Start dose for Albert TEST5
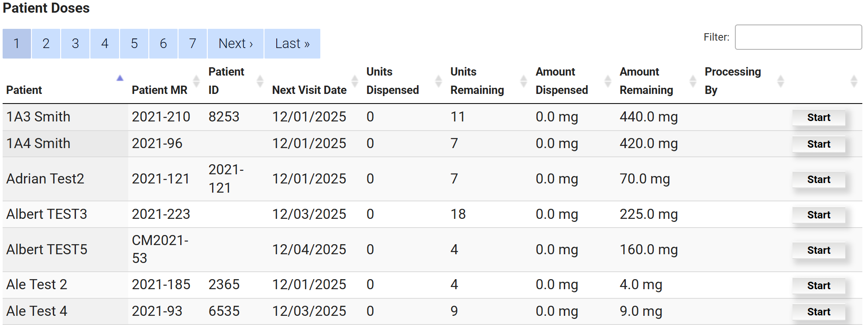The width and height of the screenshot is (868, 325). pos(818,250)
